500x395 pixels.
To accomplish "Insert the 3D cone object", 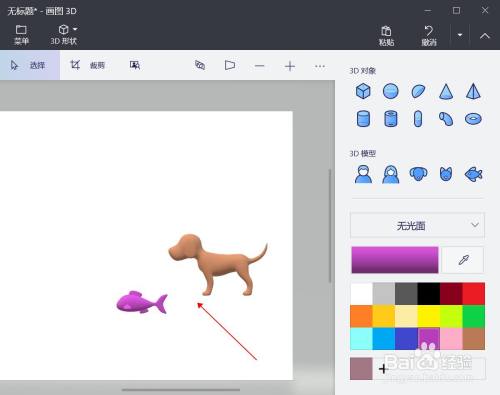I will click(446, 91).
